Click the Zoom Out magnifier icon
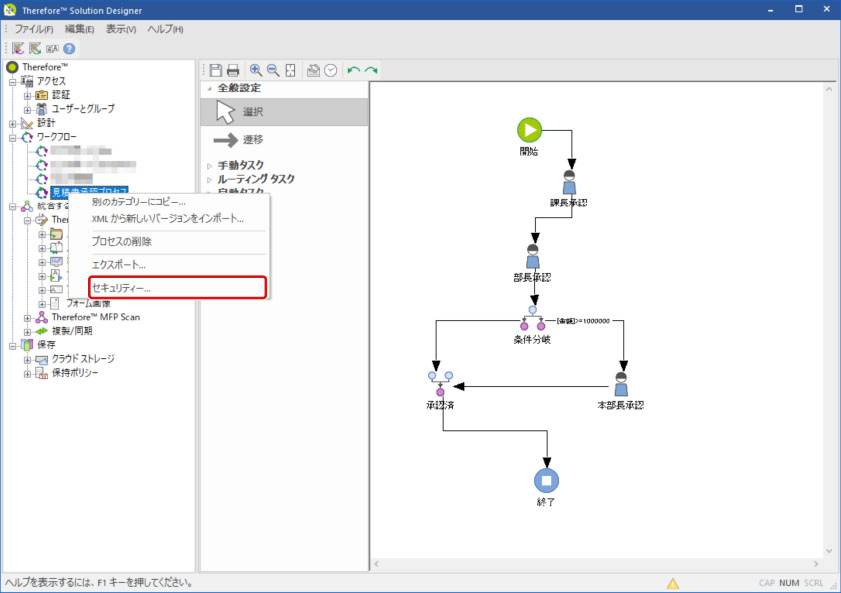Viewport: 841px width, 593px height. tap(273, 70)
